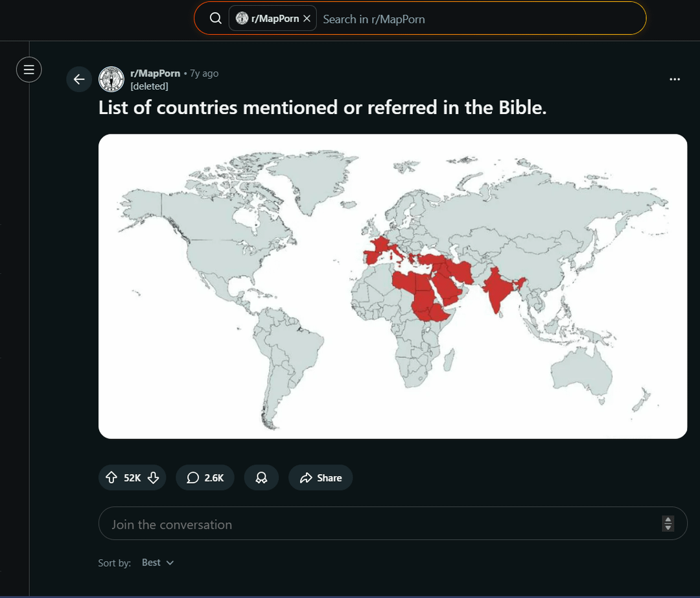Give an award to this post
700x598 pixels.
point(261,477)
